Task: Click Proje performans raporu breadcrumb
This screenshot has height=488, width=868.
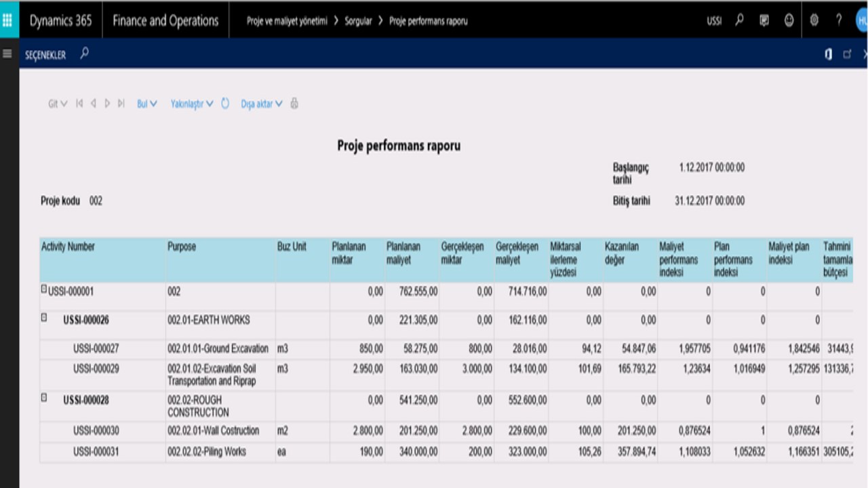Action: 429,21
